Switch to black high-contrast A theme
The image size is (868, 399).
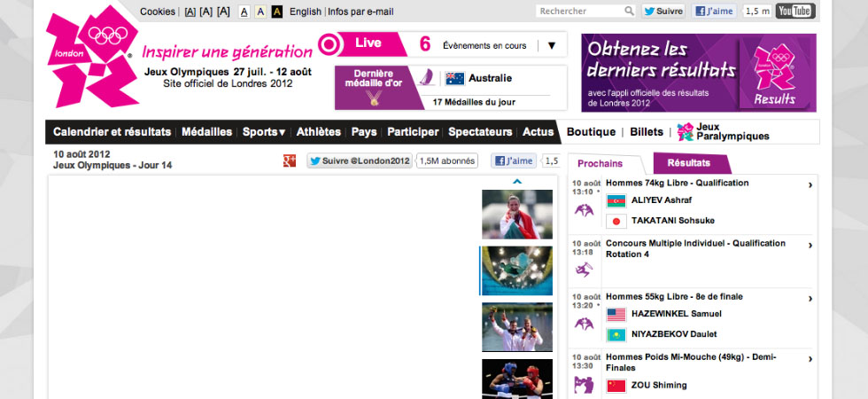coord(277,12)
